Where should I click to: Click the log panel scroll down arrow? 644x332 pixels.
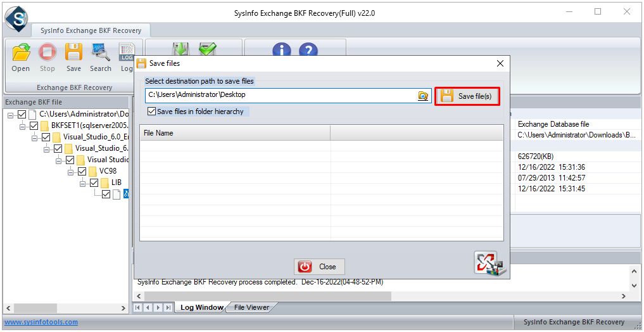point(634,284)
